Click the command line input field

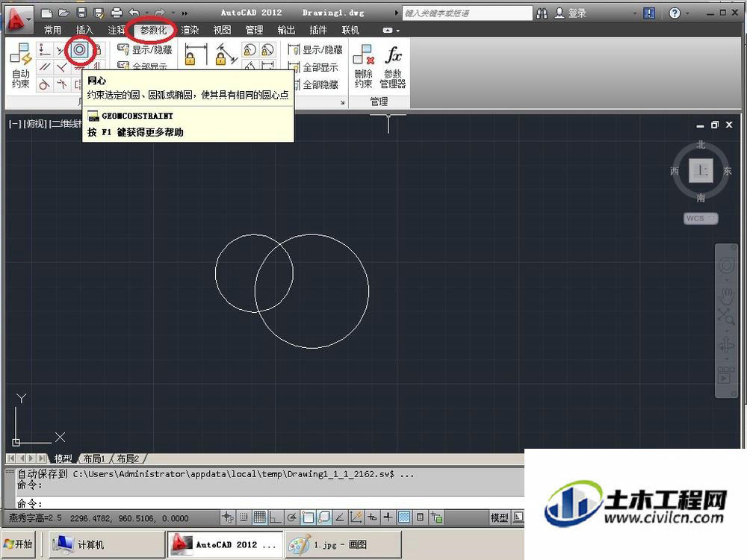pyautogui.click(x=269, y=503)
